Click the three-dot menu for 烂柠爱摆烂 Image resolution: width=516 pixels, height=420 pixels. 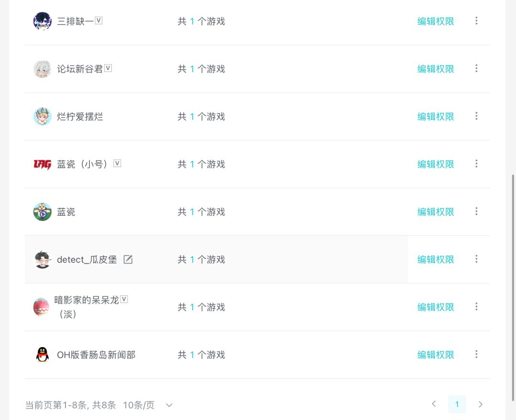pyautogui.click(x=476, y=116)
